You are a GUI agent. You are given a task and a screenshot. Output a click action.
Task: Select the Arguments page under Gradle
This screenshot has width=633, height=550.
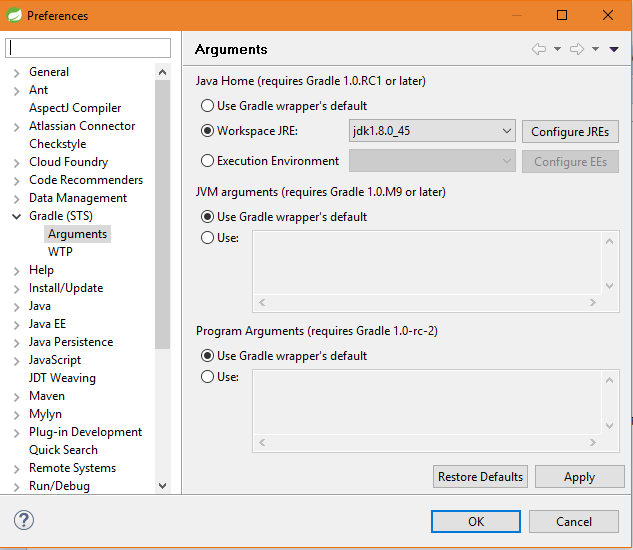(x=77, y=234)
